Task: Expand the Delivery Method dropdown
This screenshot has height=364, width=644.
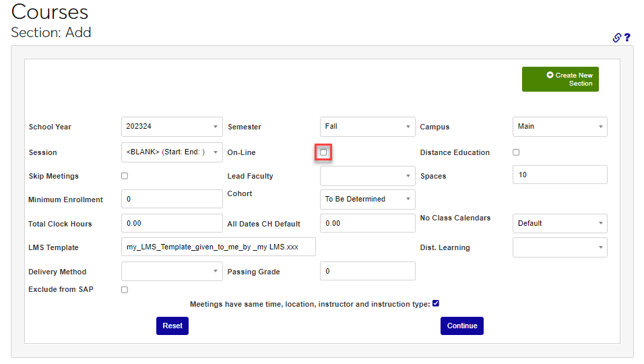Action: (172, 271)
